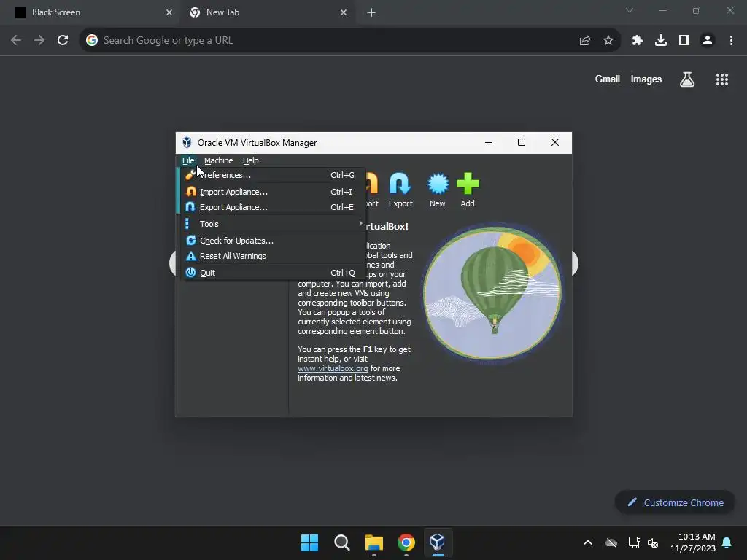This screenshot has height=560, width=747.
Task: Open the Help menu in VirtualBox
Action: (x=251, y=160)
